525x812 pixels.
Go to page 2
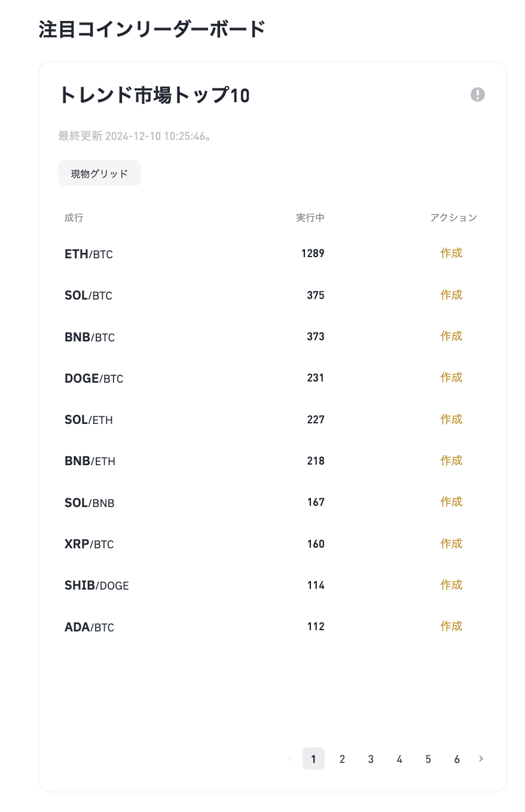(342, 759)
